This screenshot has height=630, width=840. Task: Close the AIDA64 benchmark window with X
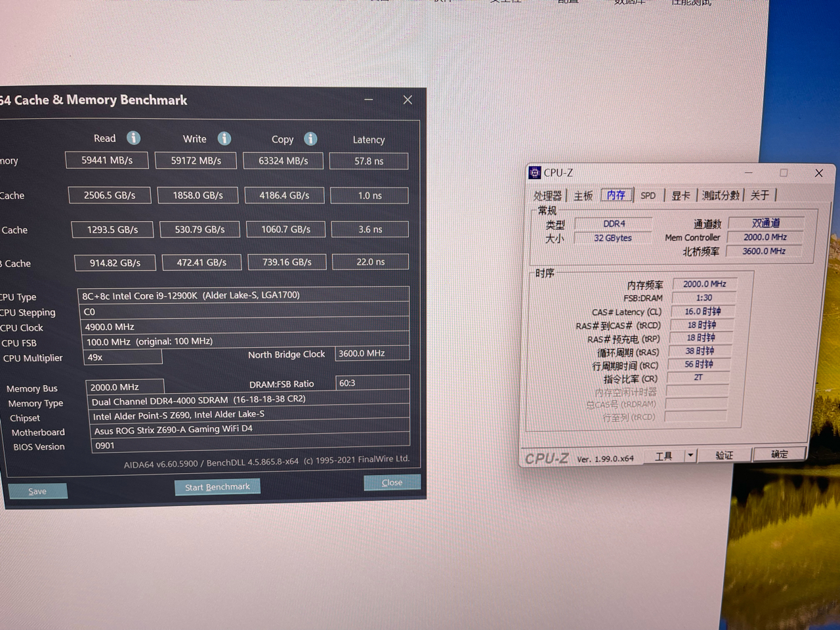pyautogui.click(x=408, y=100)
